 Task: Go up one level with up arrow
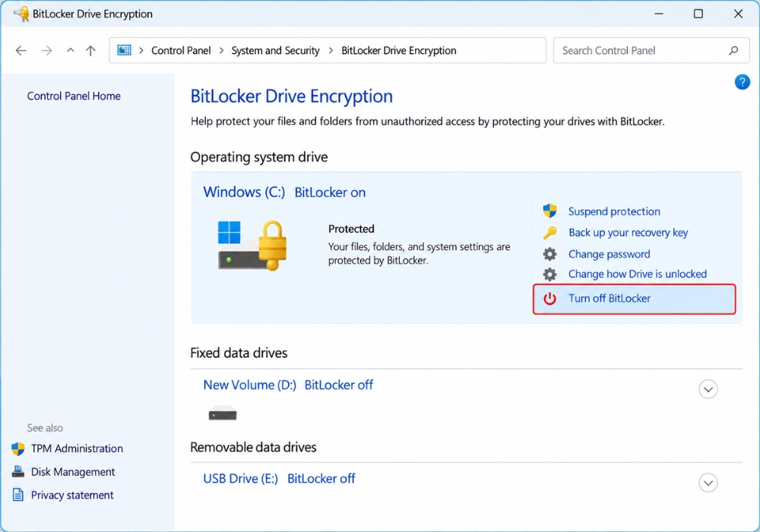pos(90,50)
